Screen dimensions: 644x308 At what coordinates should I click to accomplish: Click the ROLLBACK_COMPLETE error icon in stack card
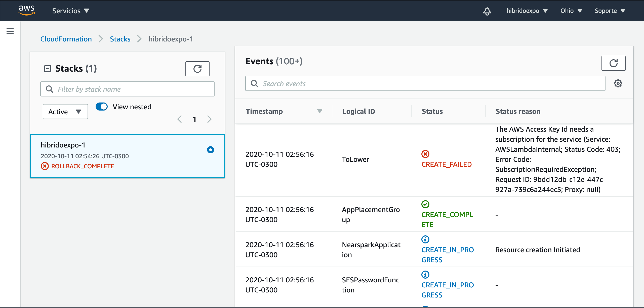tap(45, 166)
